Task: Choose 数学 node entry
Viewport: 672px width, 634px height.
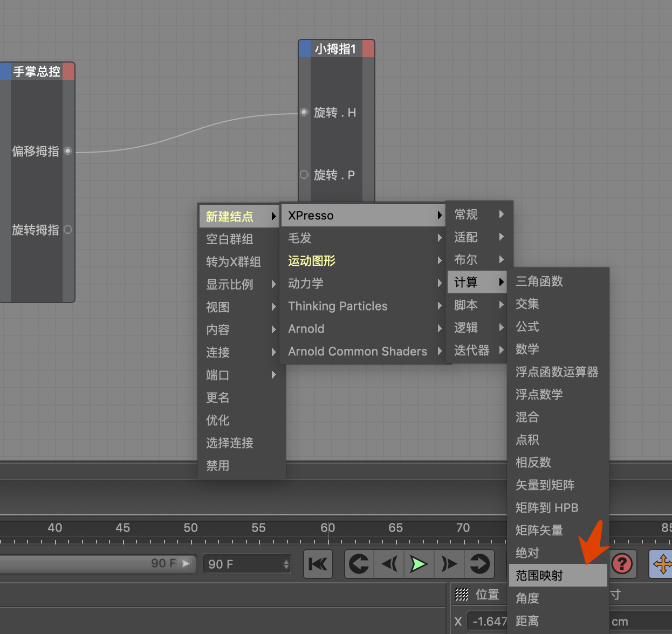Action: pyautogui.click(x=558, y=349)
